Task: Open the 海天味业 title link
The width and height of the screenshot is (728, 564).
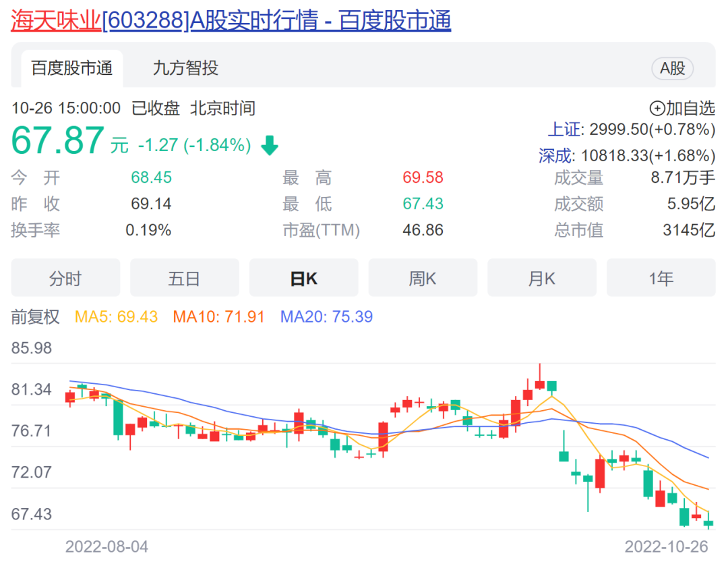Action: [x=231, y=20]
